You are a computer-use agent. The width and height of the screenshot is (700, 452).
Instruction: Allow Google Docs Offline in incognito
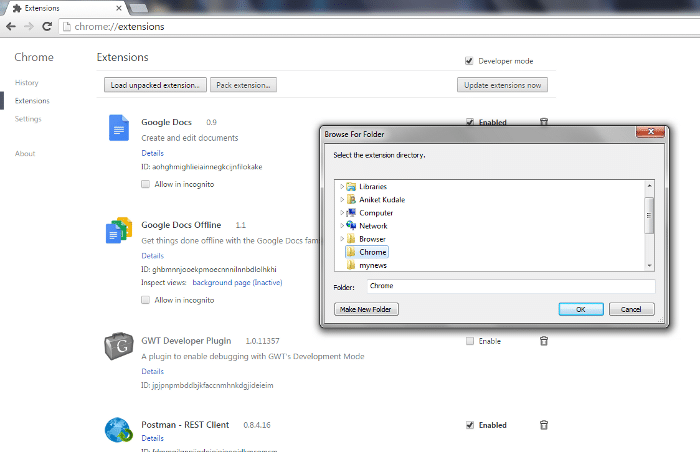(x=146, y=300)
